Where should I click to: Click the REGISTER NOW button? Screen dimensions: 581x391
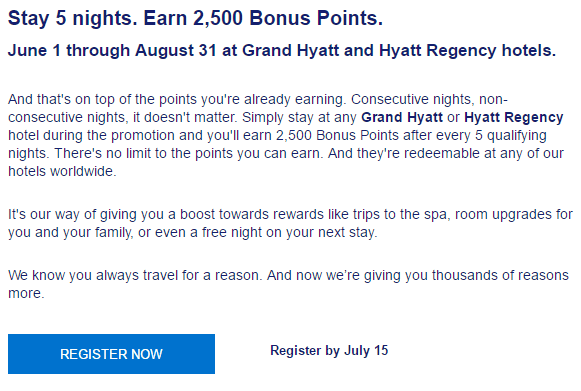pyautogui.click(x=111, y=354)
